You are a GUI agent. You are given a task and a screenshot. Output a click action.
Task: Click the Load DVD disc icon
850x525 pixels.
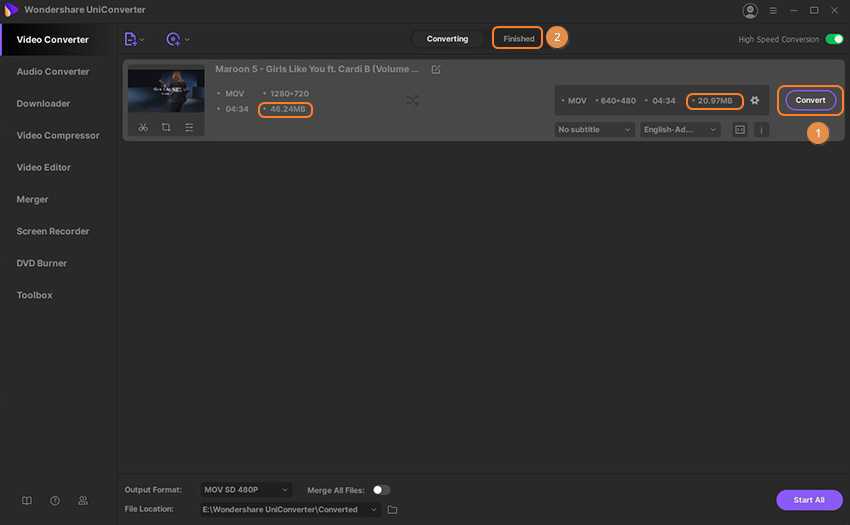click(174, 39)
